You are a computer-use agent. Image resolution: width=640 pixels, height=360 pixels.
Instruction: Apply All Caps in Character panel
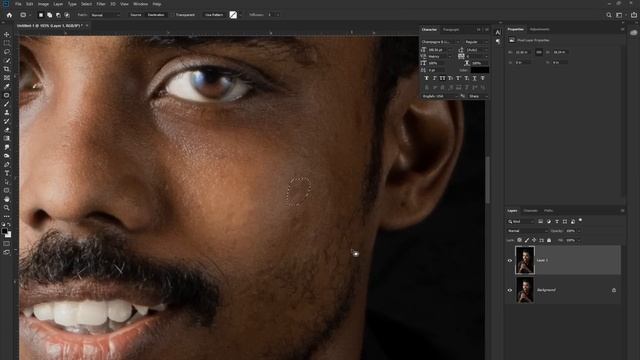point(442,78)
